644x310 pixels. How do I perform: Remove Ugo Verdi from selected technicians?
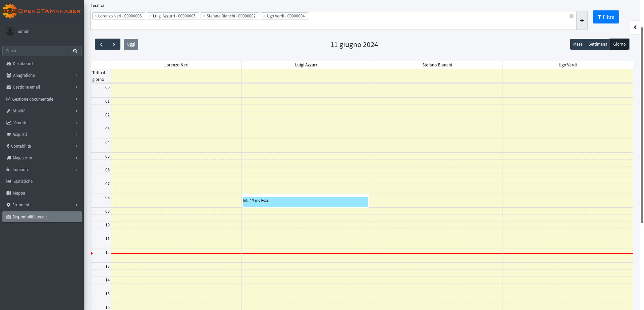pos(264,16)
